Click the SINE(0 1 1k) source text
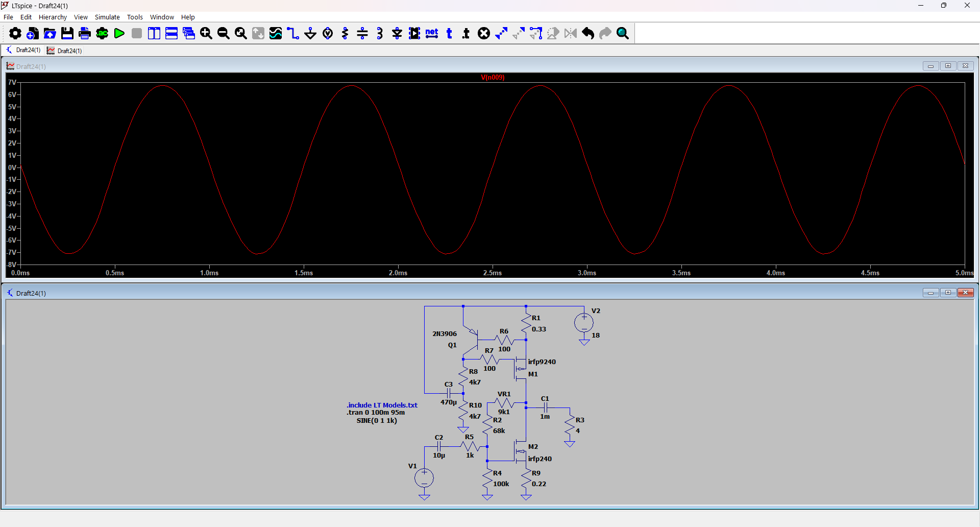This screenshot has width=980, height=527. (x=377, y=421)
